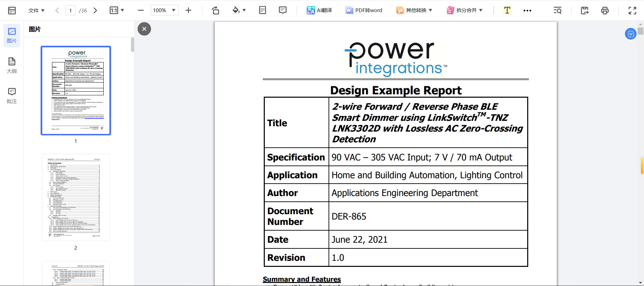Screen dimensions: 644x286
Task: Click 'June 22, 2021' date cell
Action: click(x=359, y=240)
